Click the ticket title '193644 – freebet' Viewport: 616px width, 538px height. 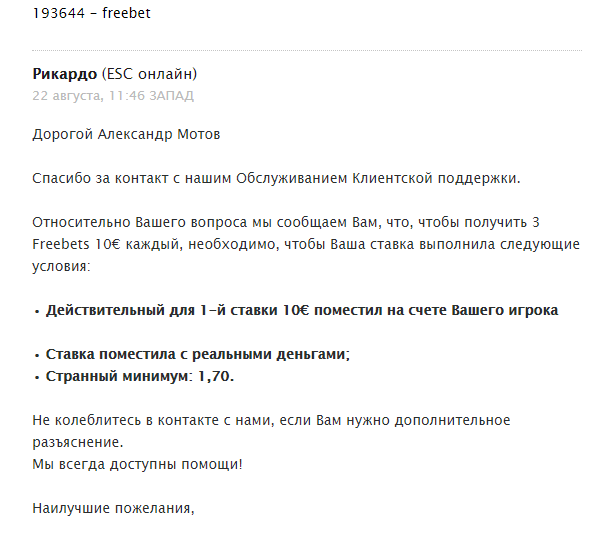coord(91,13)
